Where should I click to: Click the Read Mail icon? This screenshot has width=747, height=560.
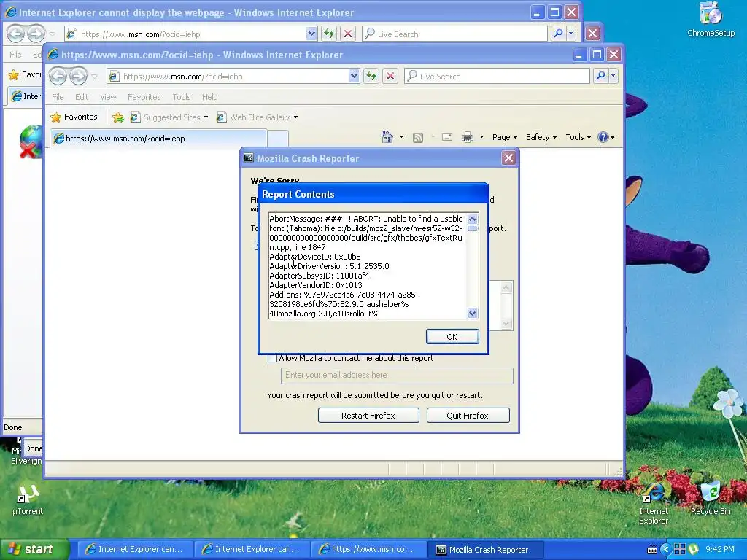[447, 138]
